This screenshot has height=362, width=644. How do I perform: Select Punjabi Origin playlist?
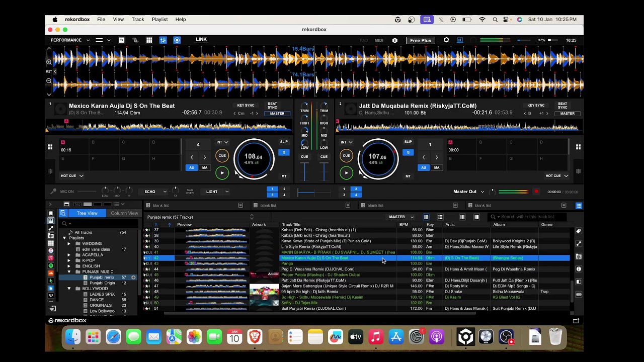[x=103, y=283]
